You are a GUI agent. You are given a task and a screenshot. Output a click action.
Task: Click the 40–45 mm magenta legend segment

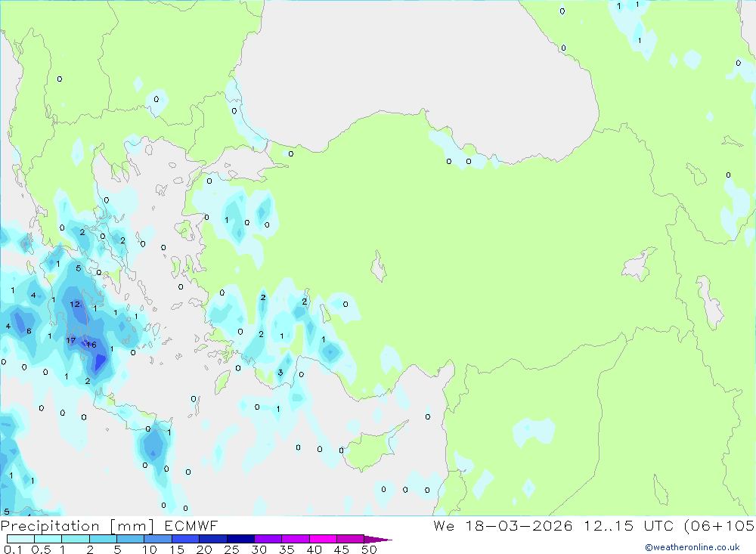pyautogui.click(x=323, y=539)
